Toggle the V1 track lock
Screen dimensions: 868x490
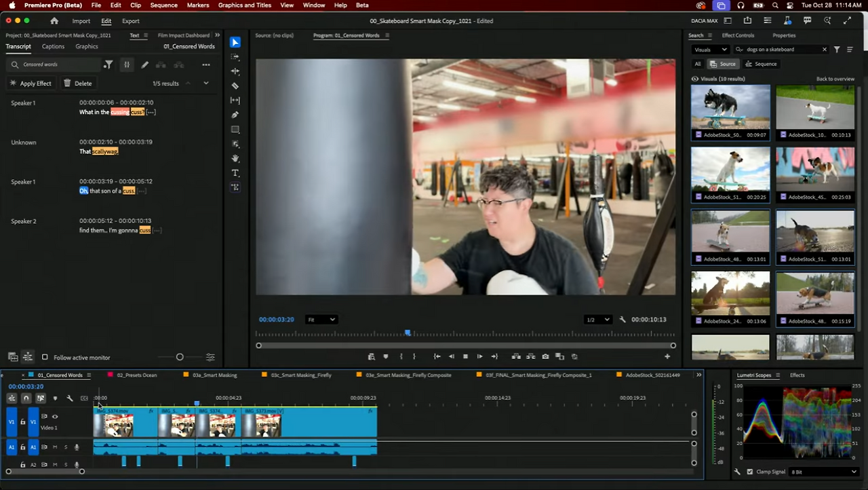[x=22, y=421]
